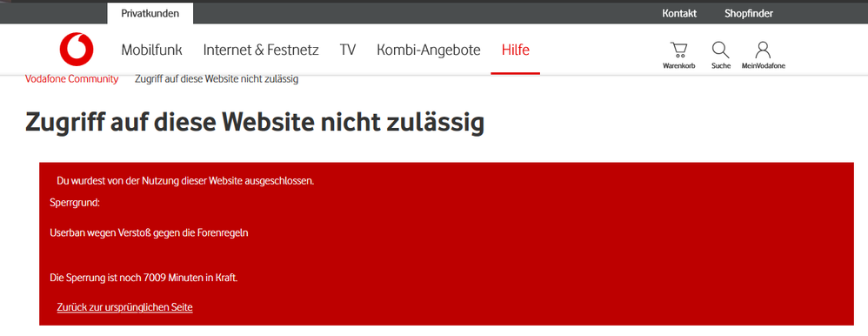Image resolution: width=868 pixels, height=336 pixels.
Task: Click text 'Die Sperrung ist noch 7009 Minuten in Kraft.'
Action: tap(144, 278)
